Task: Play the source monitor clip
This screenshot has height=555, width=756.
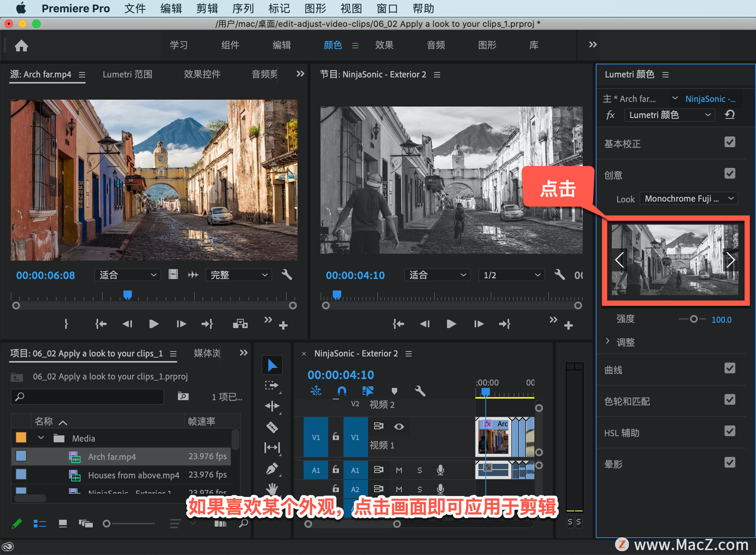Action: (x=154, y=324)
